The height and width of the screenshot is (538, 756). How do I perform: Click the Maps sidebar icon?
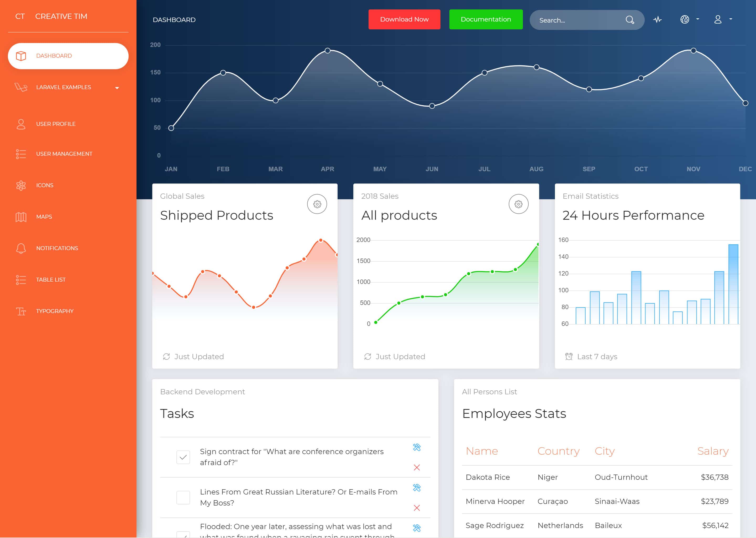(20, 217)
